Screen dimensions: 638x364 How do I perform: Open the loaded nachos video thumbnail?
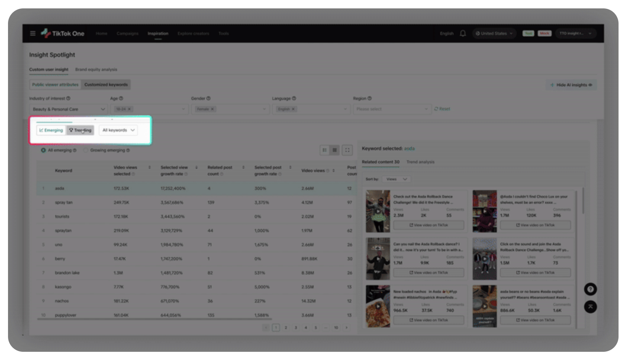[378, 306]
